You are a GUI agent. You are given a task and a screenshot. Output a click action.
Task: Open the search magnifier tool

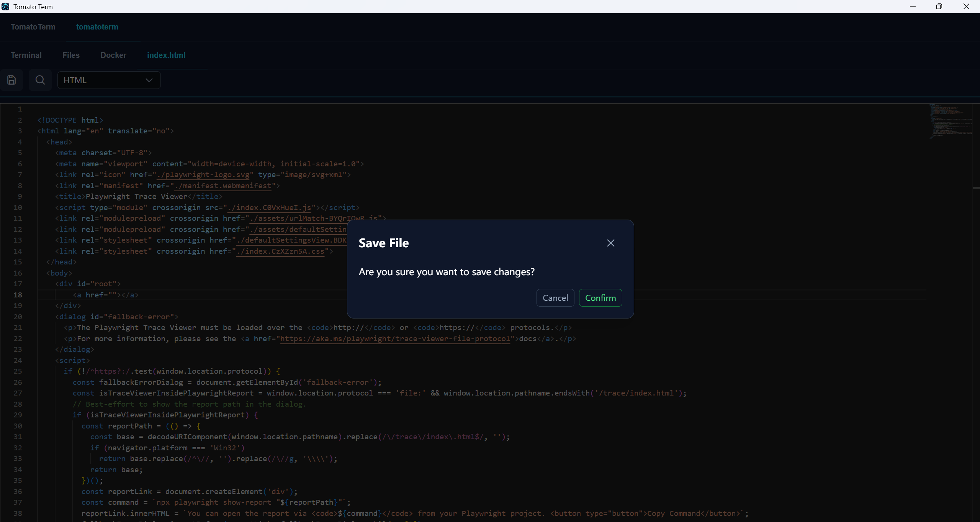pos(40,80)
